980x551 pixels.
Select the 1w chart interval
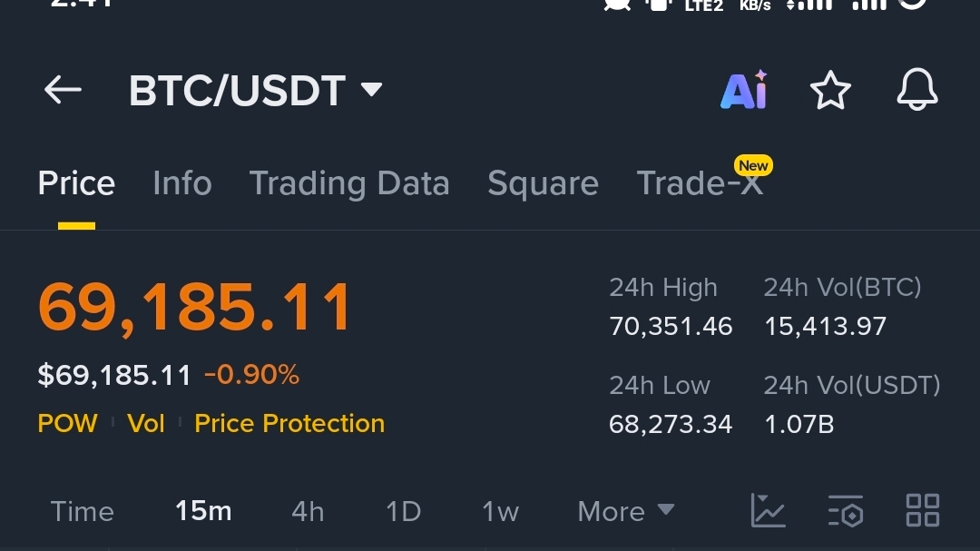tap(500, 512)
